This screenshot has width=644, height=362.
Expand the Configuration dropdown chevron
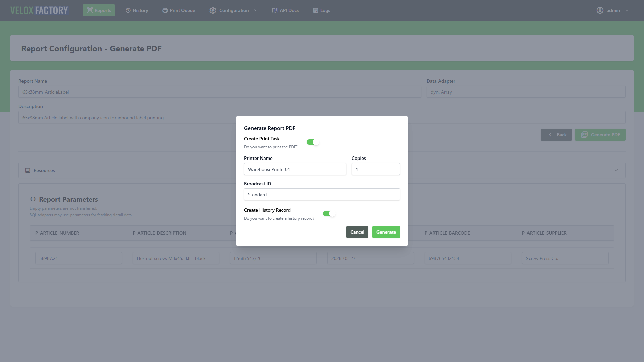(x=256, y=10)
